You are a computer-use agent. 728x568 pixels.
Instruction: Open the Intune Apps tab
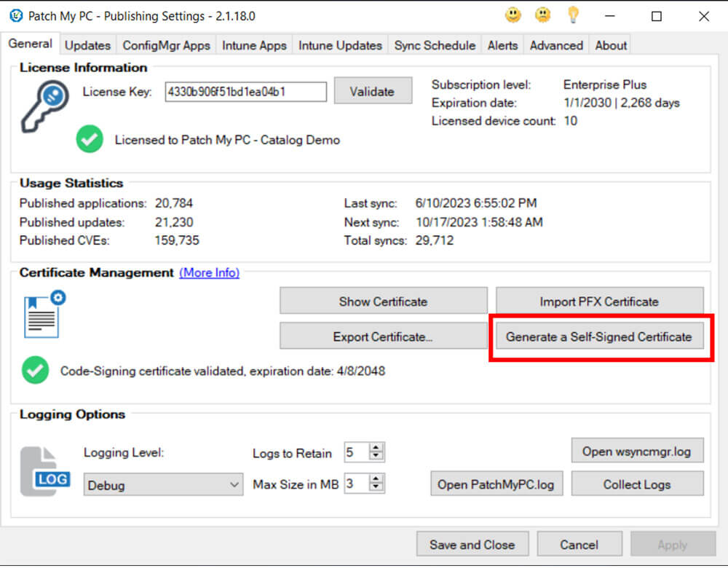(x=254, y=46)
